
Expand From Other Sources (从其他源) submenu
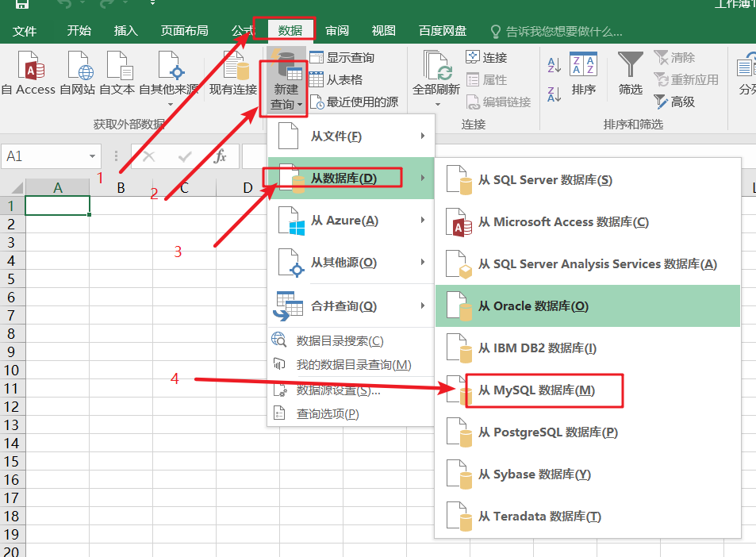(x=351, y=263)
